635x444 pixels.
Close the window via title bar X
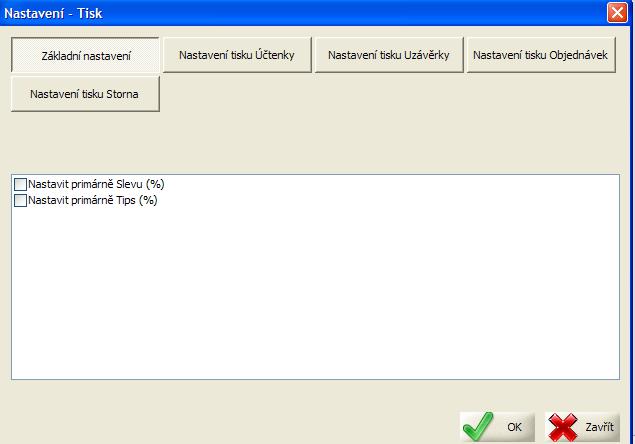(x=618, y=13)
